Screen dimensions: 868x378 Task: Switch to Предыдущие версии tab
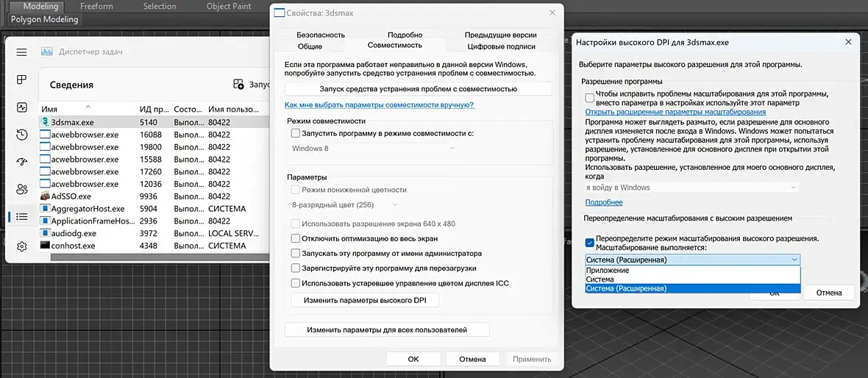click(501, 35)
